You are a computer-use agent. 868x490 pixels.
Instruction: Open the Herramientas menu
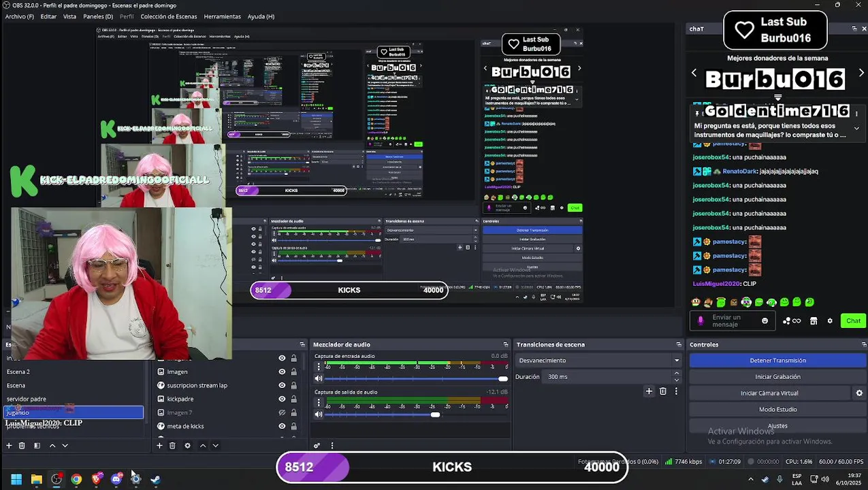coord(222,16)
